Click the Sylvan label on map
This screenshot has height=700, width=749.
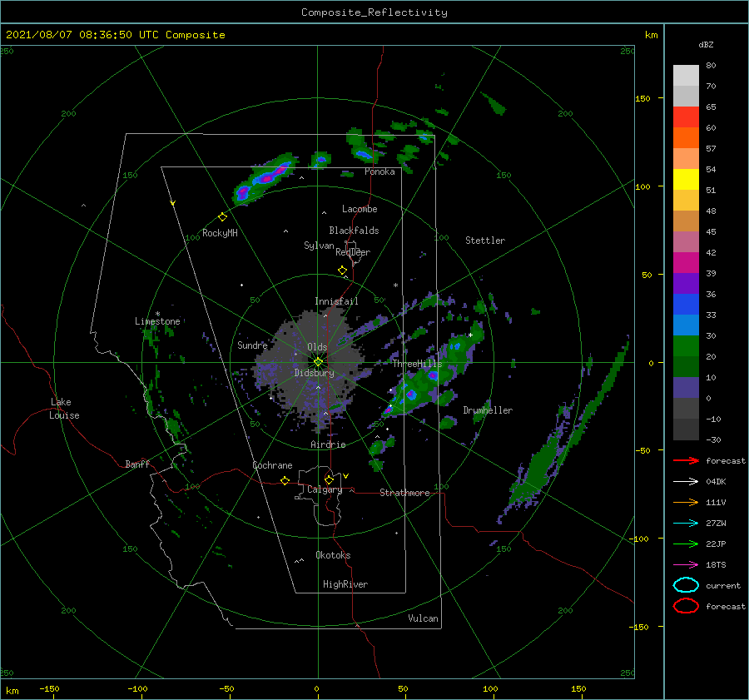pyautogui.click(x=319, y=246)
